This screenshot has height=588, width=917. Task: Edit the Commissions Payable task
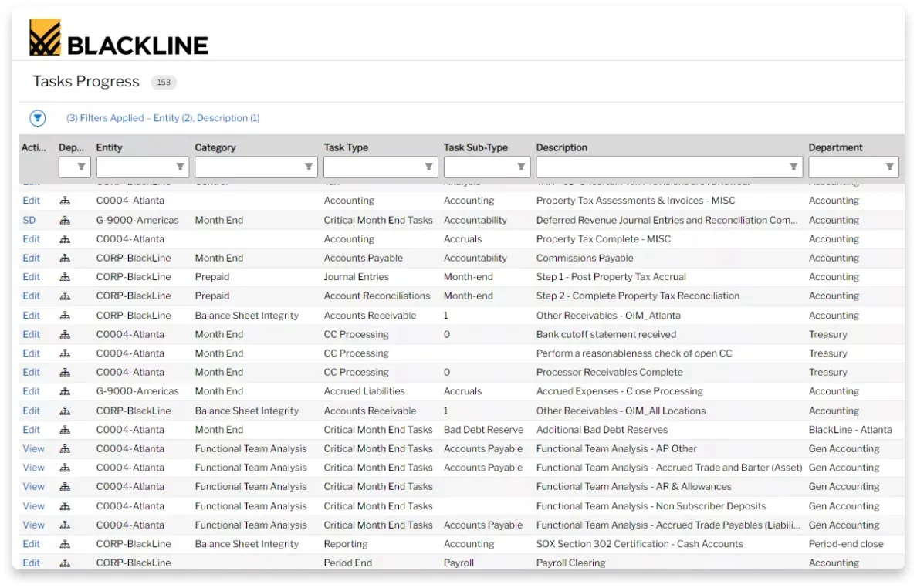(x=31, y=258)
